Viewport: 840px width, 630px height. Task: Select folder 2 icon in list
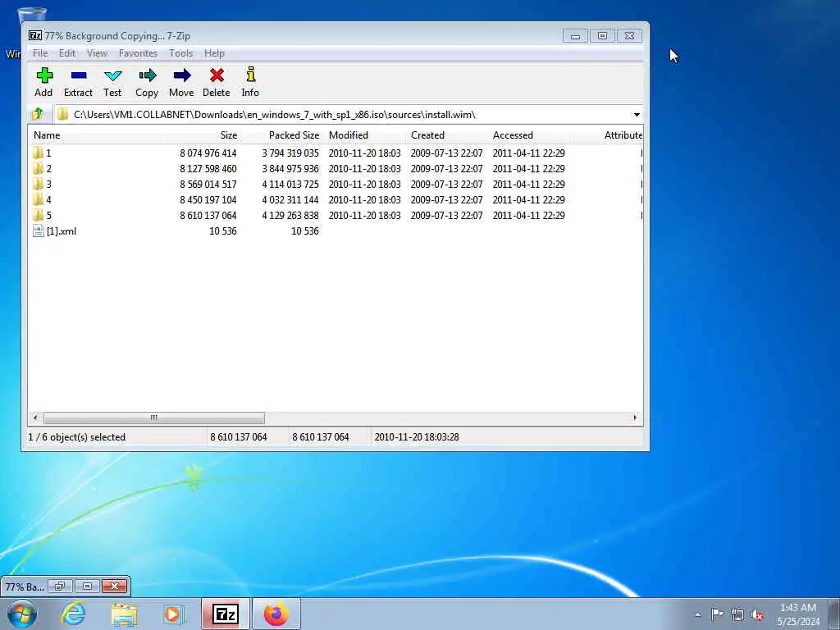[x=38, y=168]
